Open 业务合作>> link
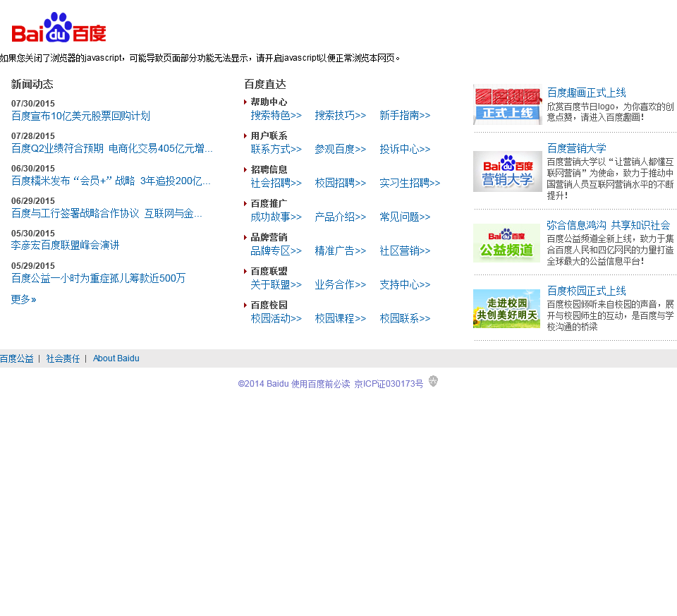Image resolution: width=677 pixels, height=616 pixels. tap(341, 284)
